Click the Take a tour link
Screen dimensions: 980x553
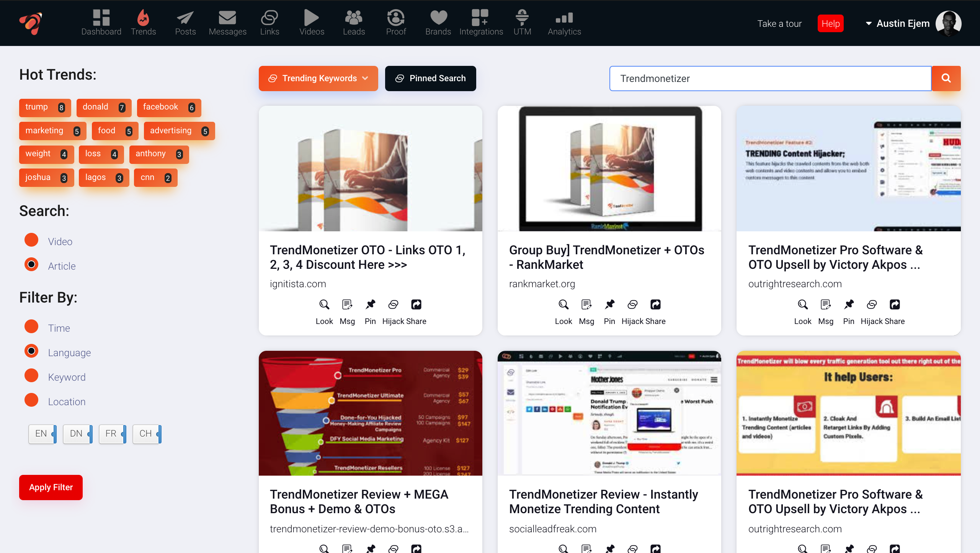click(779, 24)
